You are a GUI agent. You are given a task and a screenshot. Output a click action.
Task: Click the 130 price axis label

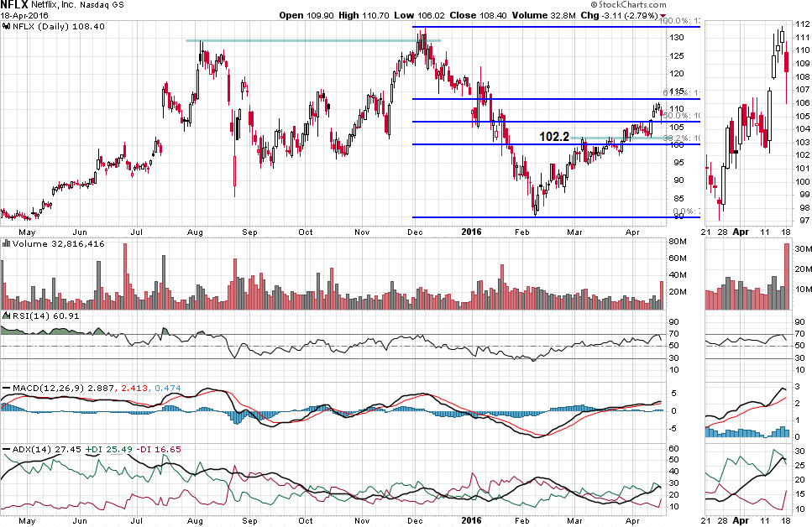(x=677, y=38)
